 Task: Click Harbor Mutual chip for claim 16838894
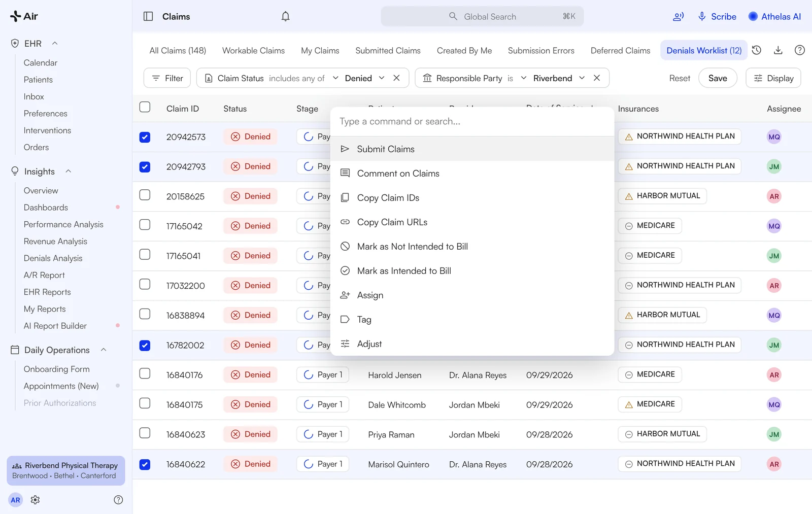point(662,315)
